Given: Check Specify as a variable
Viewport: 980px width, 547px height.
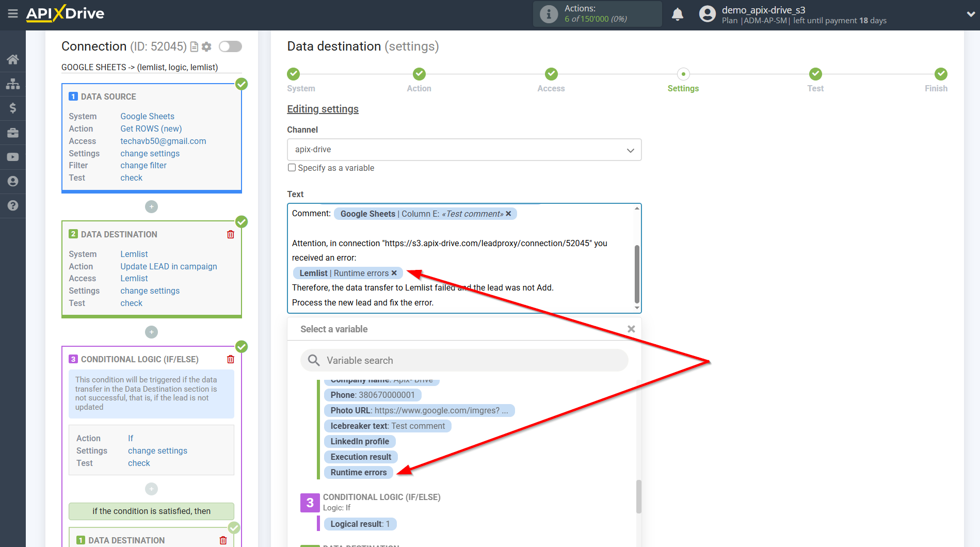Looking at the screenshot, I should point(292,168).
